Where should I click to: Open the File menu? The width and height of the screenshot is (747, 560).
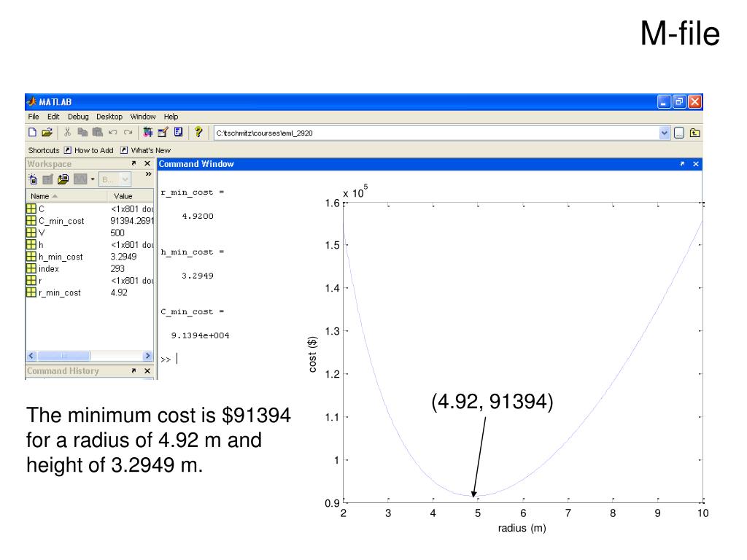coord(34,117)
